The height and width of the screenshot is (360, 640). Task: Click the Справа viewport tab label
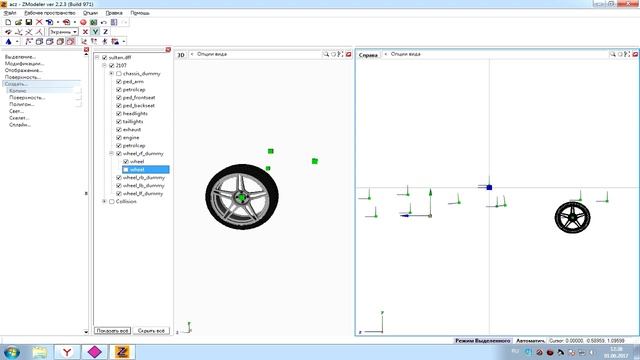click(368, 55)
